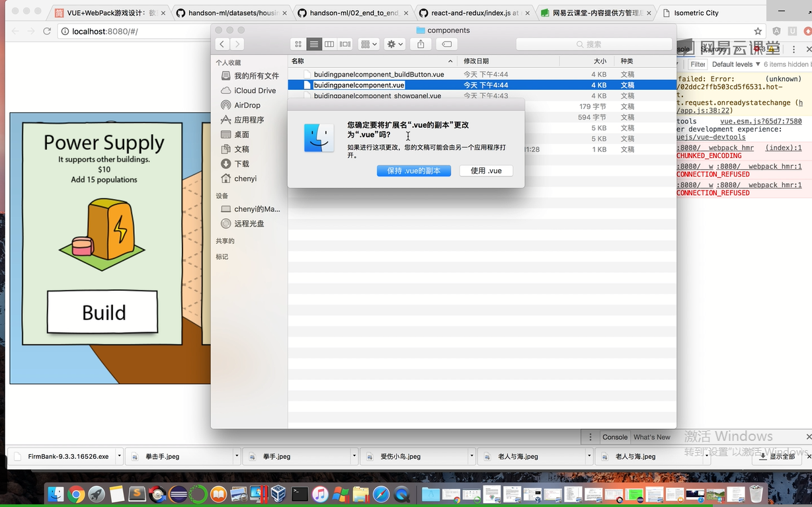Viewport: 812px width, 507px height.
Task: Sort Finder list by 种类 column
Action: pos(645,61)
